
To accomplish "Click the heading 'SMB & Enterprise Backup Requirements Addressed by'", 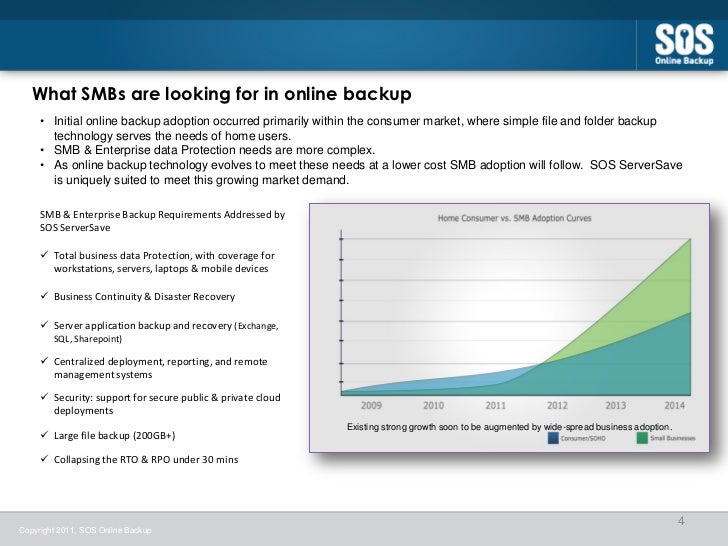I will (162, 214).
